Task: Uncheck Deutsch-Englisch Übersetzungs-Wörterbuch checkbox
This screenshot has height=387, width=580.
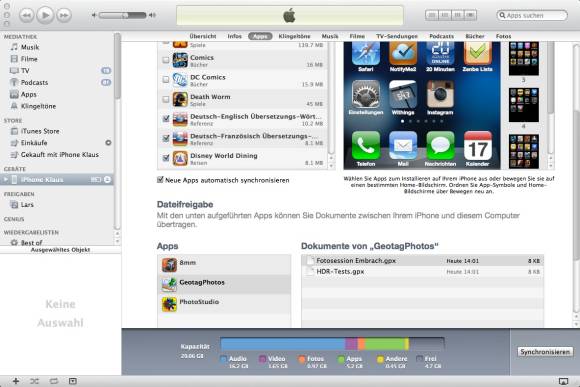Action: point(166,118)
